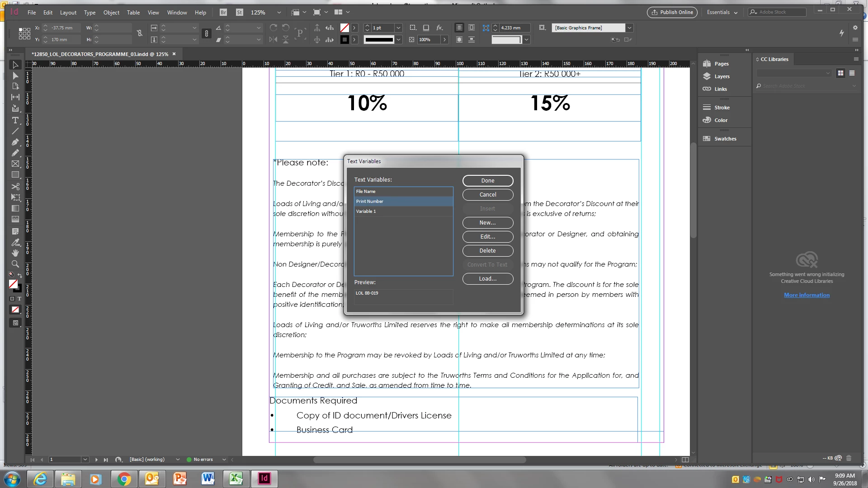Switch CC Libraries to list view

coord(852,73)
